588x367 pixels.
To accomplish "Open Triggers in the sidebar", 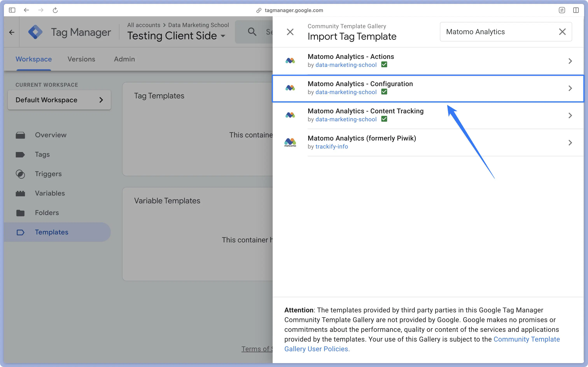I will (x=48, y=174).
